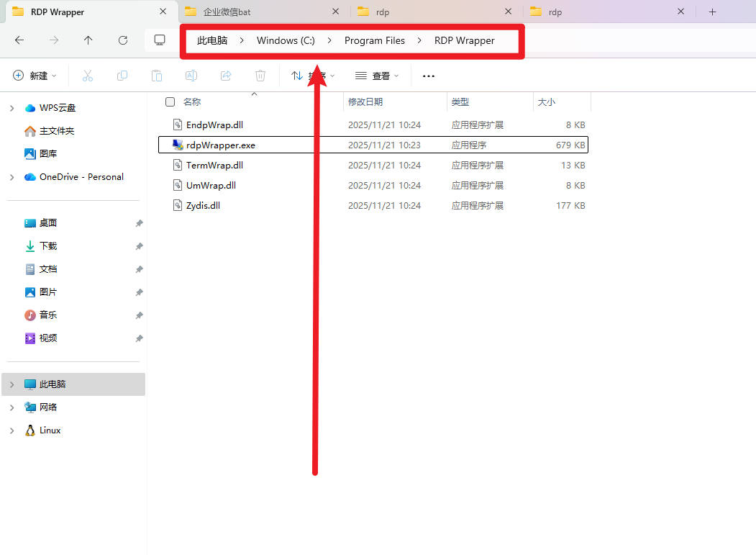Select the rdpWrapper.exe file
This screenshot has width=756, height=555.
[373, 145]
